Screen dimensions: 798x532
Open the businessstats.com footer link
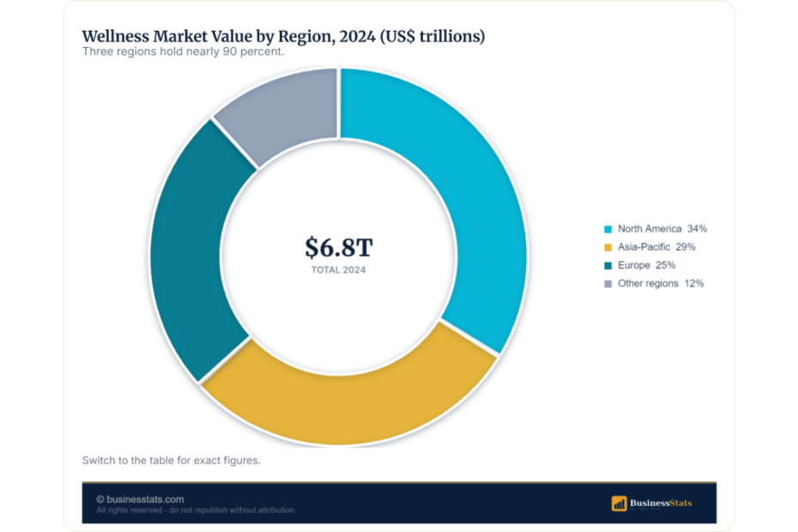pyautogui.click(x=141, y=499)
